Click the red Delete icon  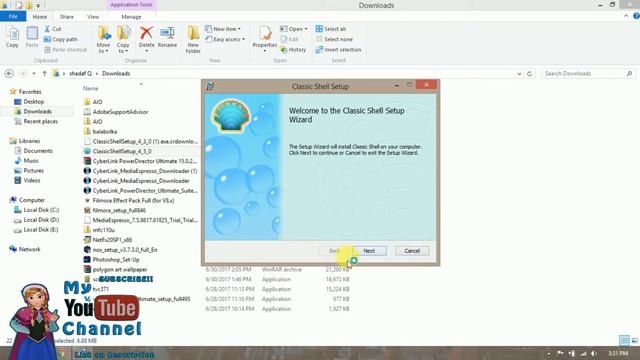pos(146,33)
